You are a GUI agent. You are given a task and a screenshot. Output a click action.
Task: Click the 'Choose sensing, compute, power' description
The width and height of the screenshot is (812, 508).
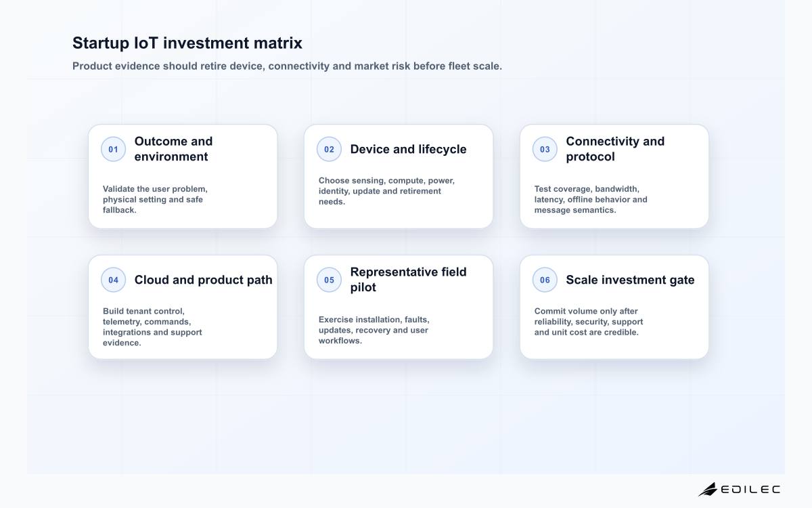point(386,191)
